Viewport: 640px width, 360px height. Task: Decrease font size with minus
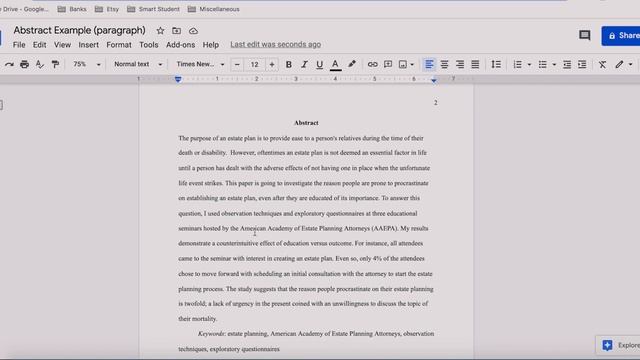click(237, 64)
